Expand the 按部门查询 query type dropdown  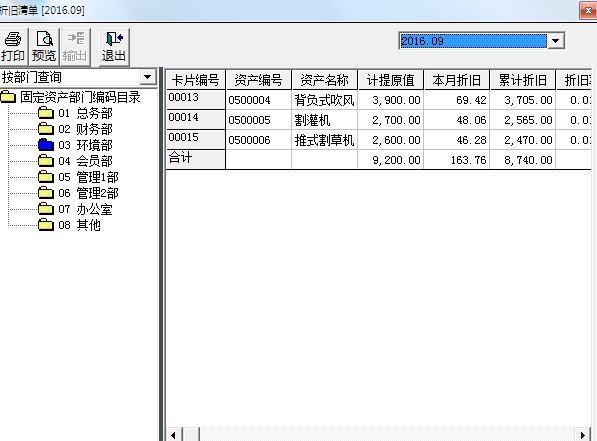[148, 77]
